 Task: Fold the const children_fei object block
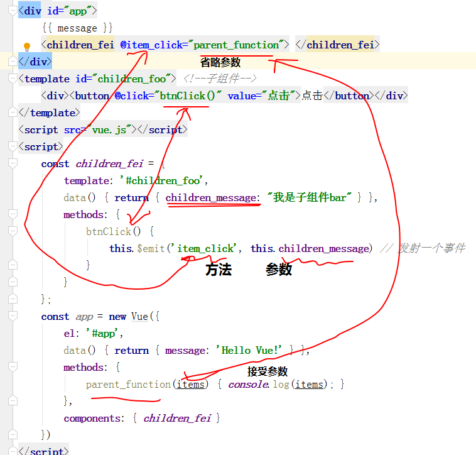(x=13, y=164)
